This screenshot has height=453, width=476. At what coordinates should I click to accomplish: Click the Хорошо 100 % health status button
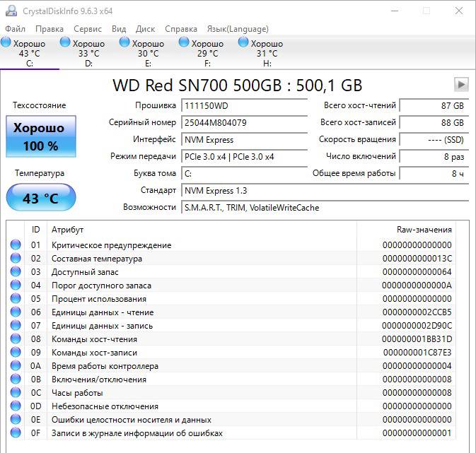coord(41,136)
